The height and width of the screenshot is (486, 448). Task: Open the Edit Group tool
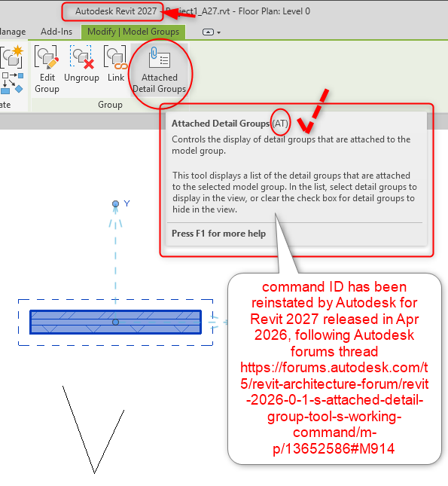coord(47,69)
